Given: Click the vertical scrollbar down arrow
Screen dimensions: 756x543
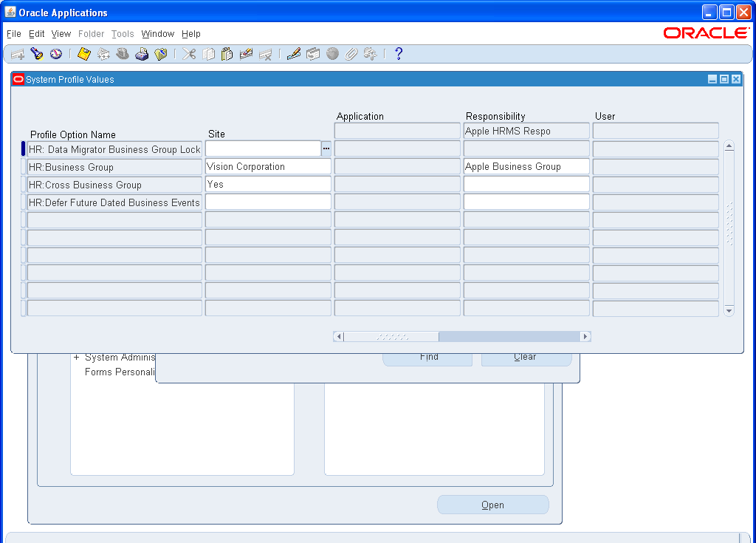Looking at the screenshot, I should (x=729, y=310).
